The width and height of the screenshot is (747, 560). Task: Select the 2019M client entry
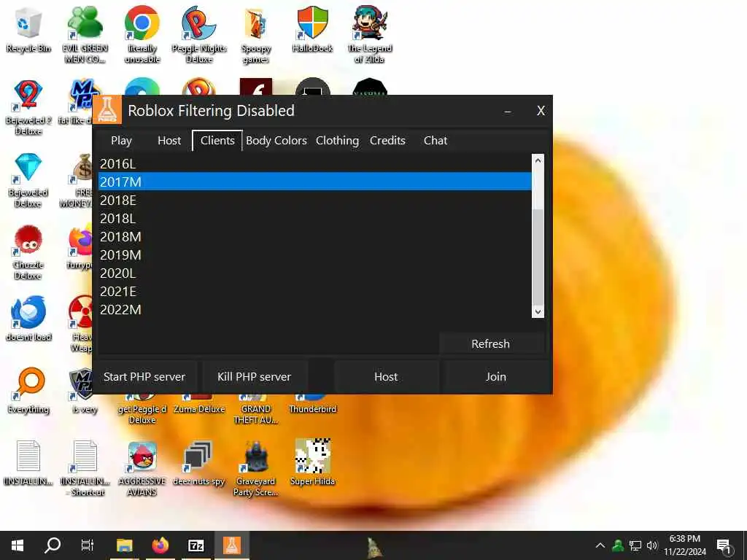[314, 254]
